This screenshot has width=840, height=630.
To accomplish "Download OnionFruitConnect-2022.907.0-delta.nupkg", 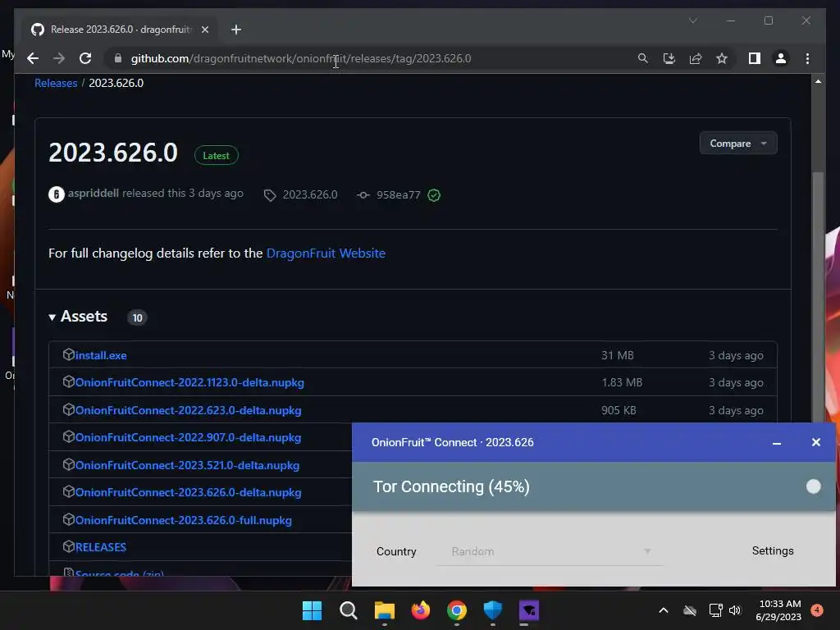I will click(x=188, y=438).
